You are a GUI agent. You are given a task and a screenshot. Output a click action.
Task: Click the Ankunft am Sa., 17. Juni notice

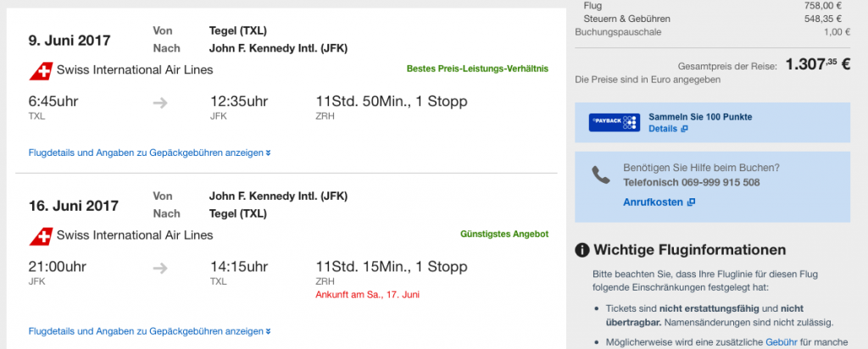pyautogui.click(x=367, y=294)
